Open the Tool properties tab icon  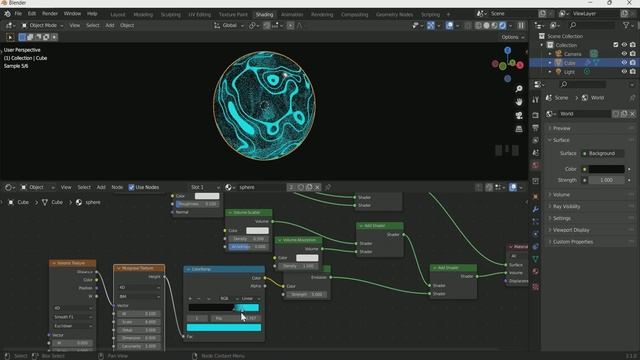(x=536, y=100)
